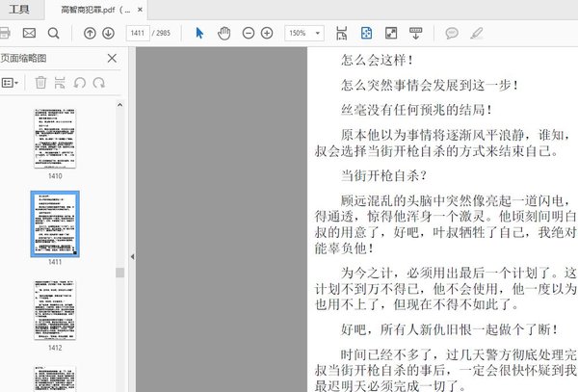Enter full screen mode icon
The image size is (578, 392).
coord(391,33)
